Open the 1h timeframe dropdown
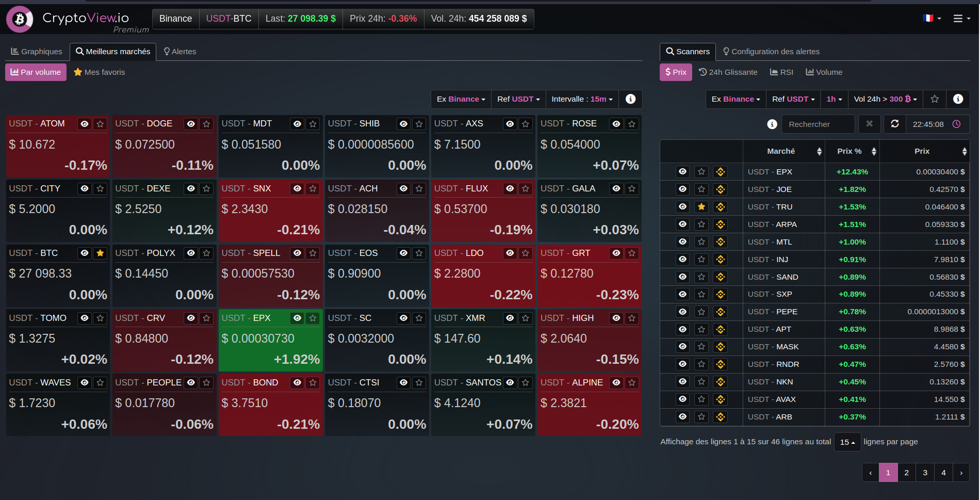The width and height of the screenshot is (980, 500). tap(834, 99)
